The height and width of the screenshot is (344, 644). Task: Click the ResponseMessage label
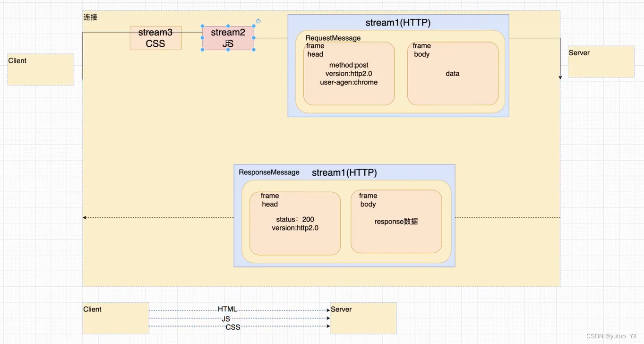coord(269,172)
